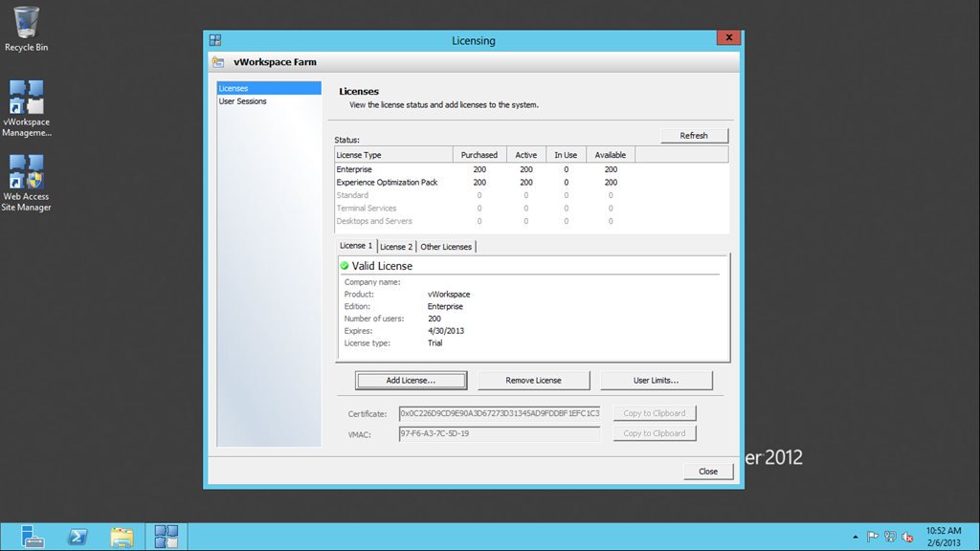980x551 pixels.
Task: Select the Terminal Services license row
Action: pos(531,208)
